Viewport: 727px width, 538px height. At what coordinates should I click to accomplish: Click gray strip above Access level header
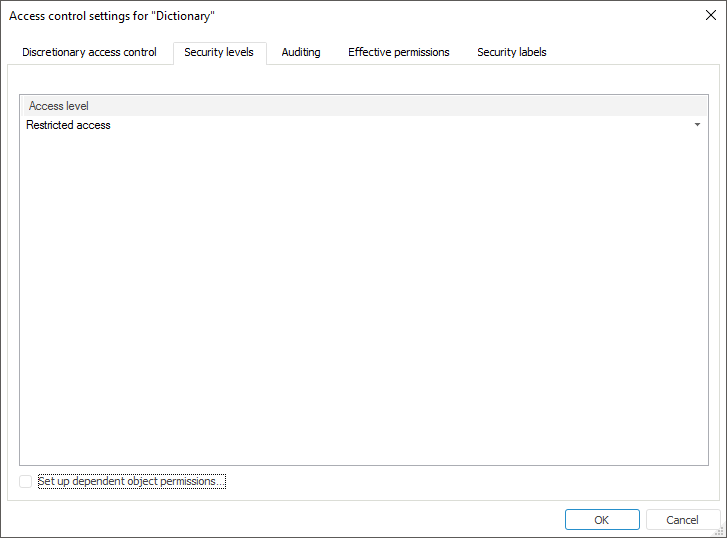360,80
